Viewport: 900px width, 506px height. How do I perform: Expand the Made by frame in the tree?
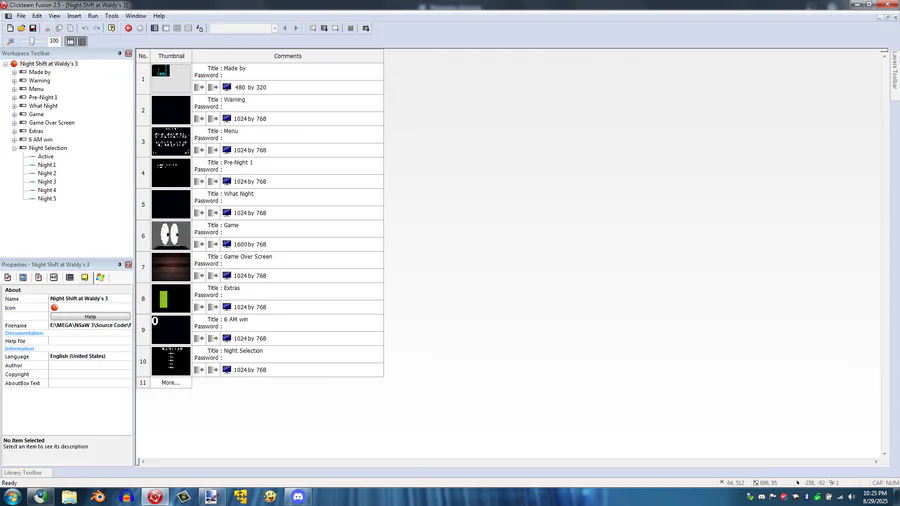pyautogui.click(x=14, y=73)
